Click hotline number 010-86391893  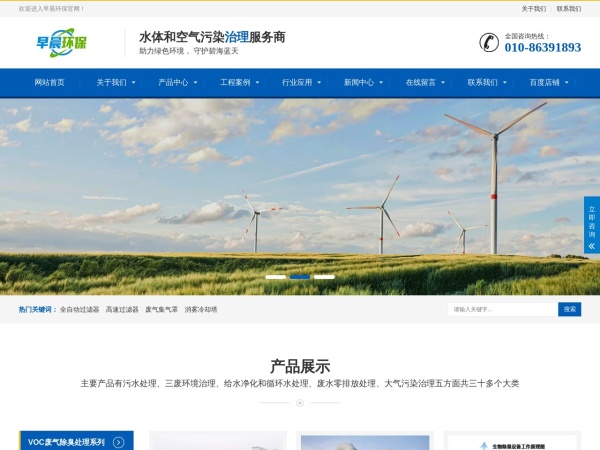click(543, 47)
